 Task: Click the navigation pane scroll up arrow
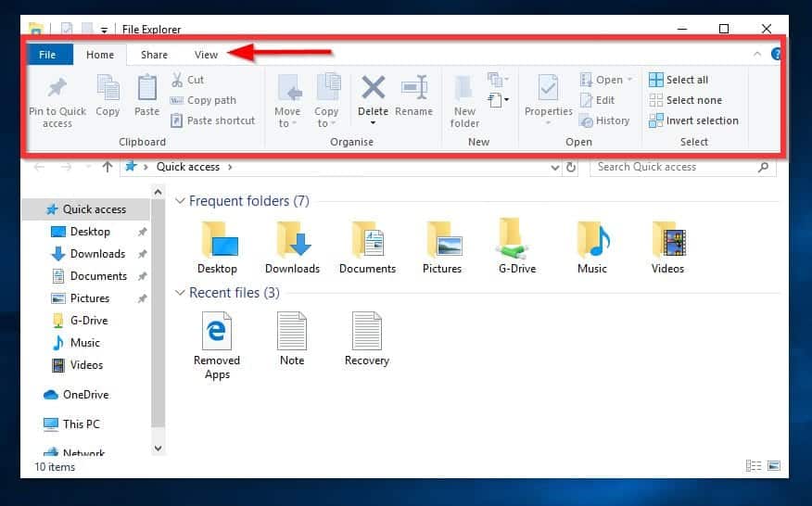point(158,193)
